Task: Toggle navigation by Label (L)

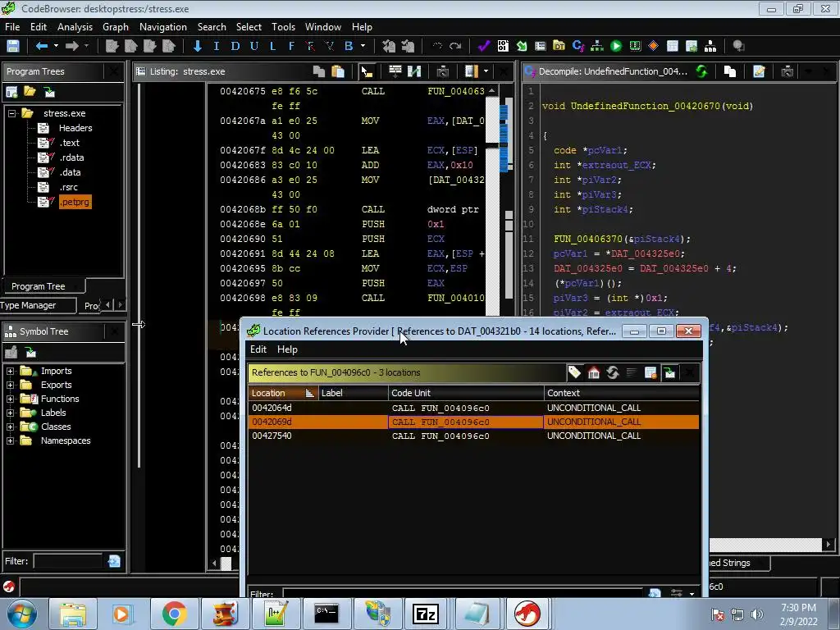Action: pyautogui.click(x=272, y=46)
